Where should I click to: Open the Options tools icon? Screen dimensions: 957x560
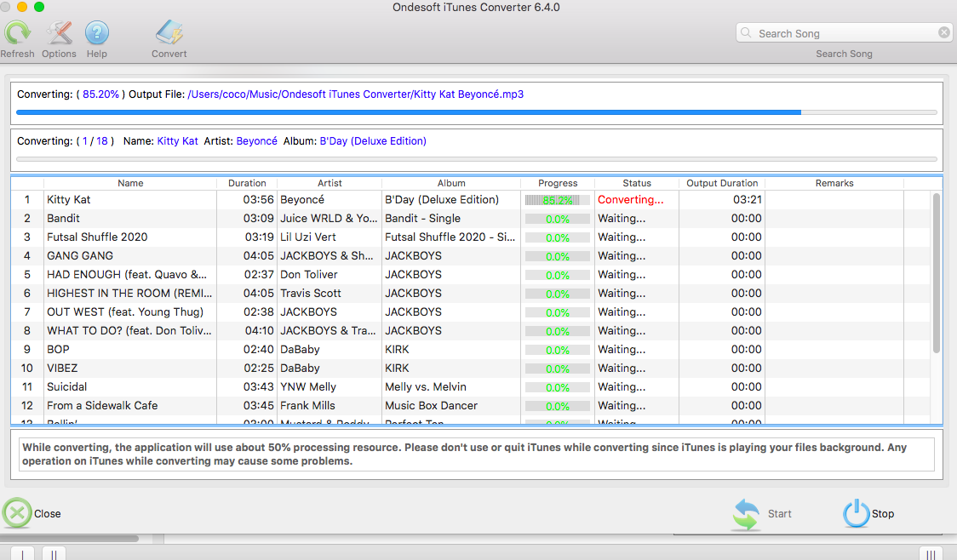point(60,33)
